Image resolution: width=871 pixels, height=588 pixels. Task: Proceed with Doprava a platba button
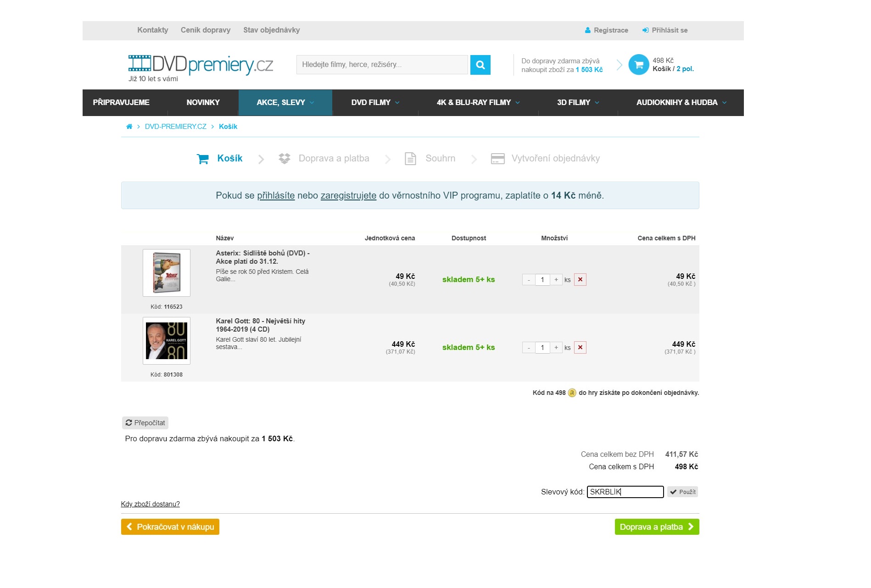tap(657, 527)
